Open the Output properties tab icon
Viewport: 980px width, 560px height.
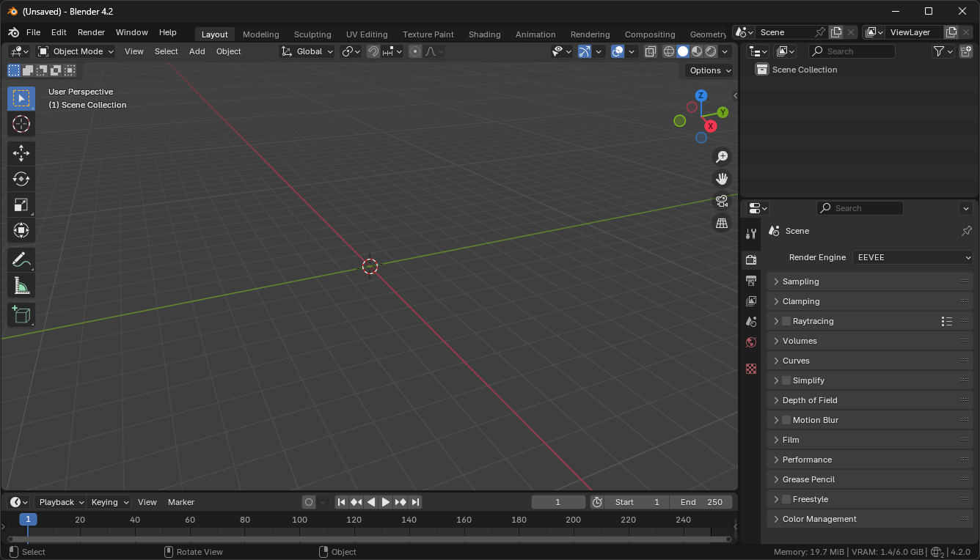(750, 281)
